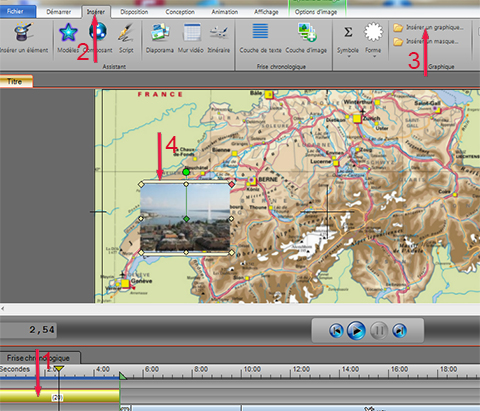Click the green end marker on timeline
The width and height of the screenshot is (480, 411).
point(123,376)
